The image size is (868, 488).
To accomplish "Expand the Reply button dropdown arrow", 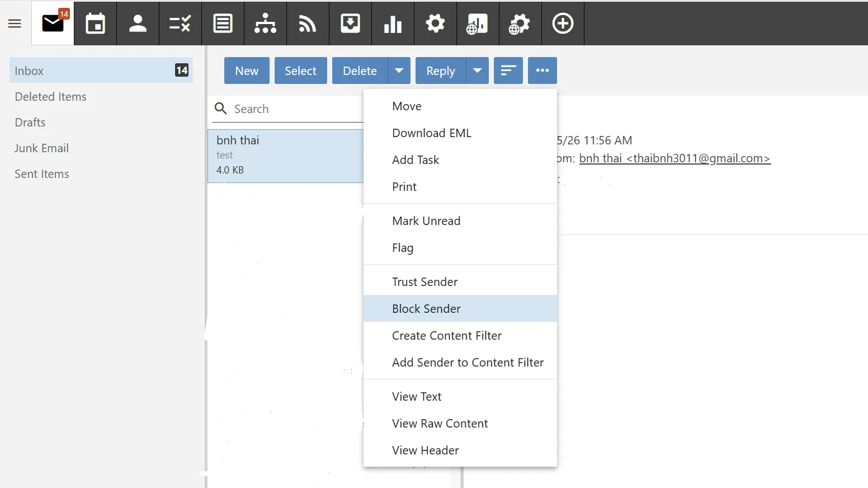I will point(477,71).
